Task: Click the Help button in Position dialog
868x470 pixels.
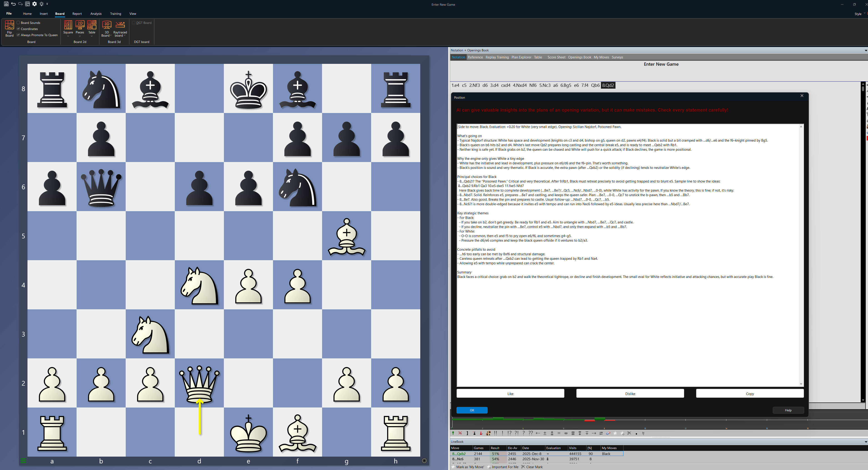Action: click(x=788, y=410)
